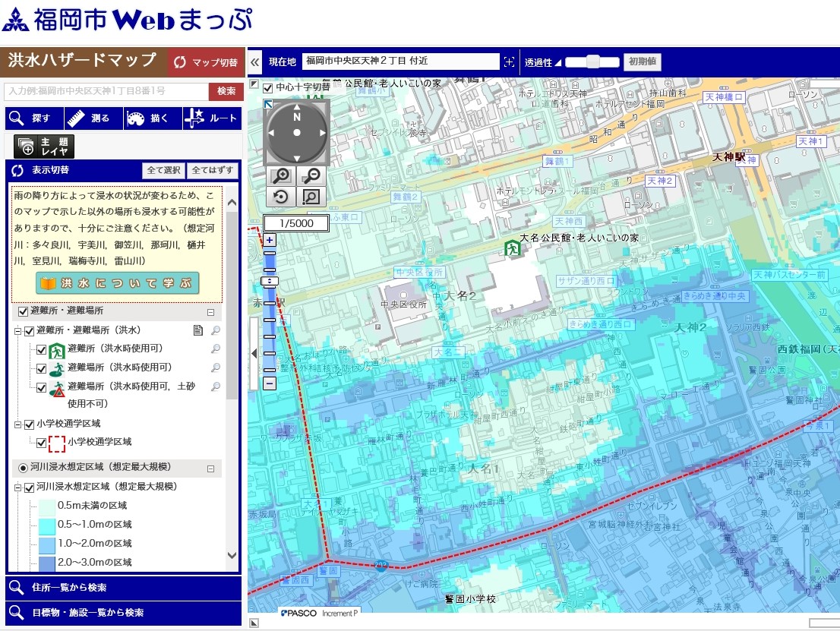Pan map east on compass
This screenshot has width=840, height=631.
(323, 132)
